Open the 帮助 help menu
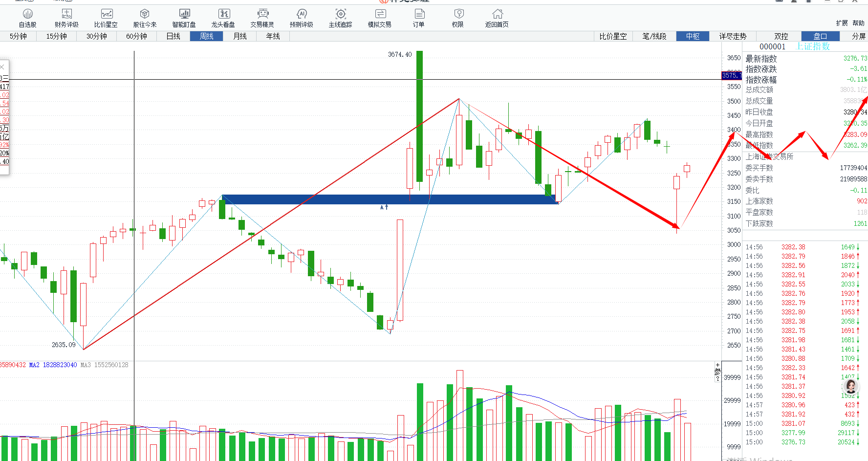The image size is (868, 461). (858, 23)
